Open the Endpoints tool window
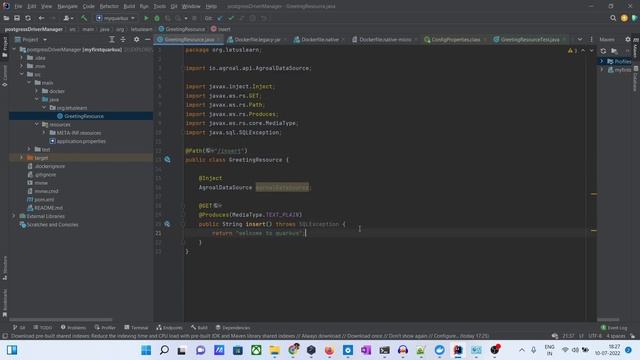 [169, 327]
